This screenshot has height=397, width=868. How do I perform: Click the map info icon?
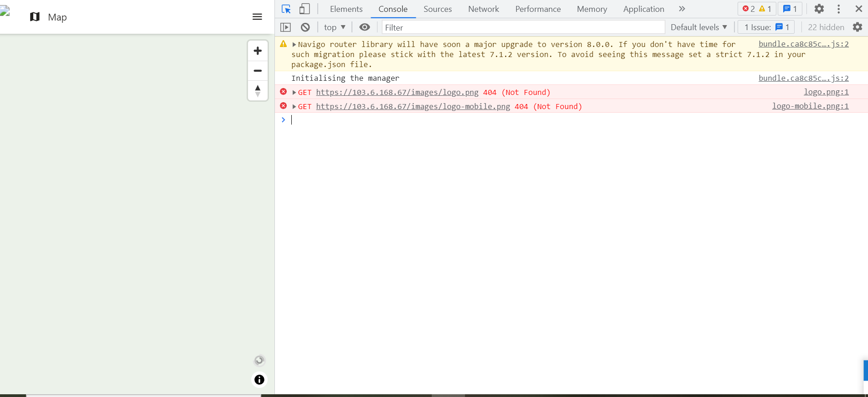[259, 380]
